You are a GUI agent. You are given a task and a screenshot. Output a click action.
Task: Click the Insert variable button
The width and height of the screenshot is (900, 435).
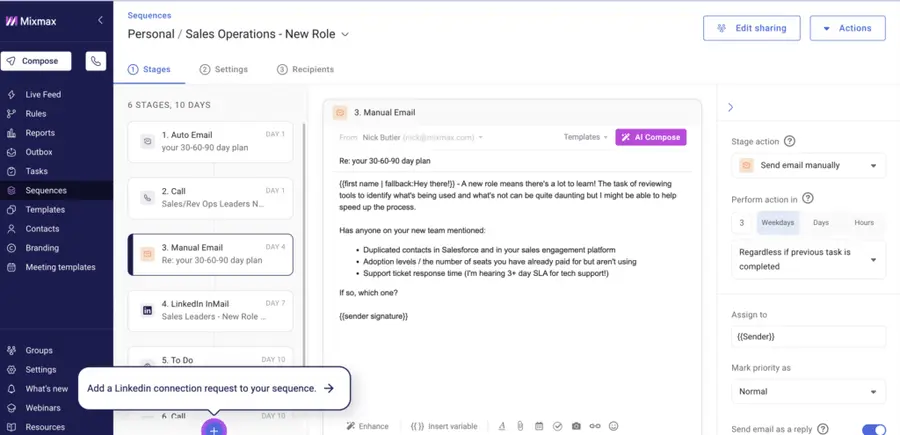(x=444, y=426)
